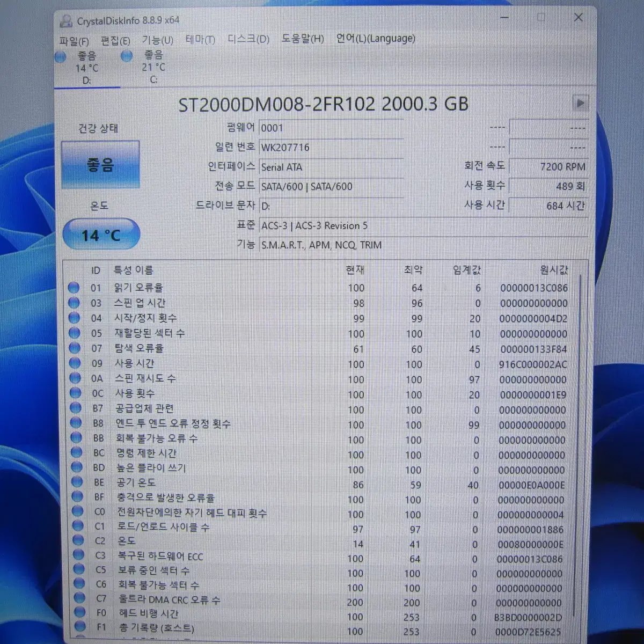Select the D: drive tab at 14 °C
This screenshot has height=644, width=644.
pos(86,68)
